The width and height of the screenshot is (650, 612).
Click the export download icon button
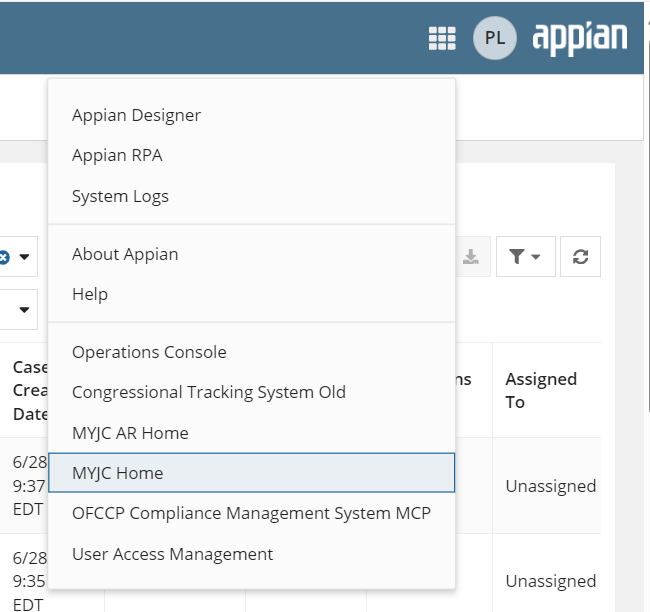[471, 257]
